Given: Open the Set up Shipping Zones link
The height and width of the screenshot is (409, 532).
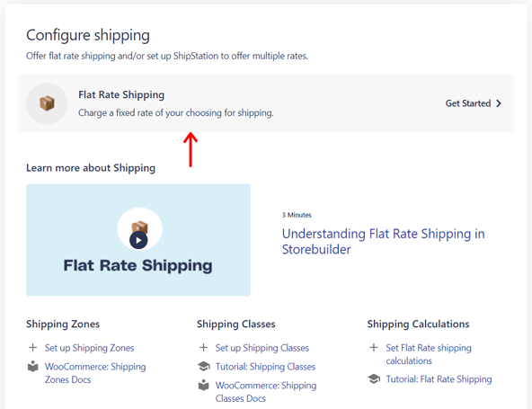Looking at the screenshot, I should click(x=89, y=348).
